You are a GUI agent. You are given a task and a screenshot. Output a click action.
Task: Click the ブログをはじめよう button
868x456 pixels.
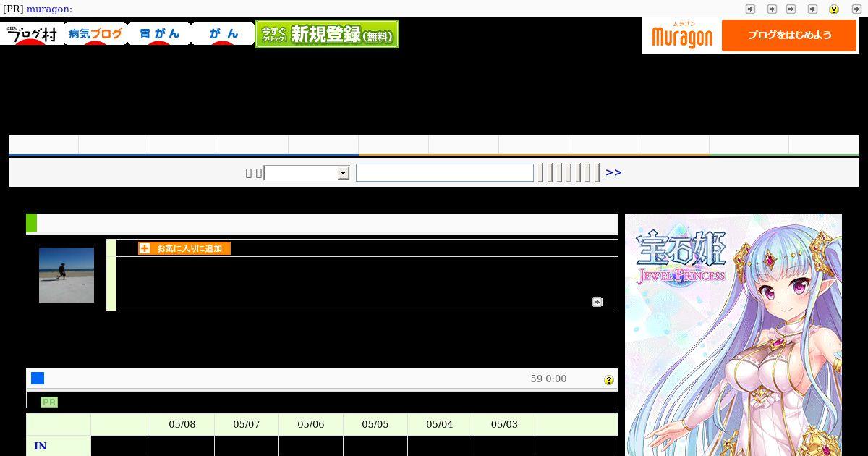[x=789, y=35]
